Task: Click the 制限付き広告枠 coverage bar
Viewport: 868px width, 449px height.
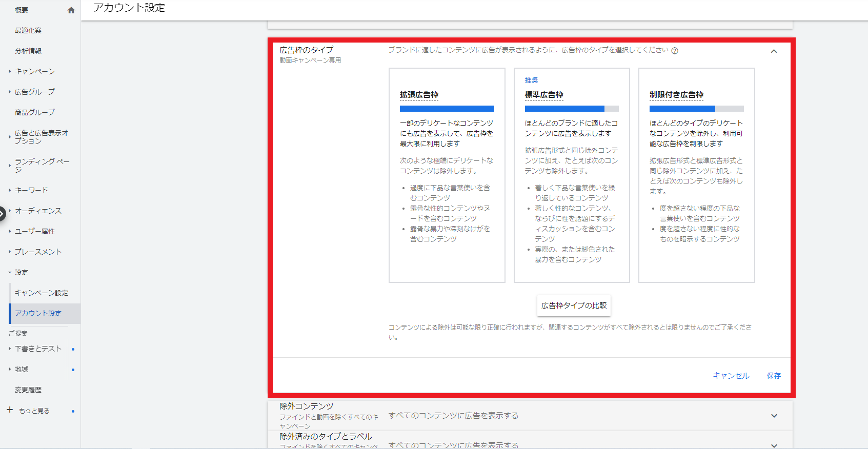Action: [x=697, y=109]
